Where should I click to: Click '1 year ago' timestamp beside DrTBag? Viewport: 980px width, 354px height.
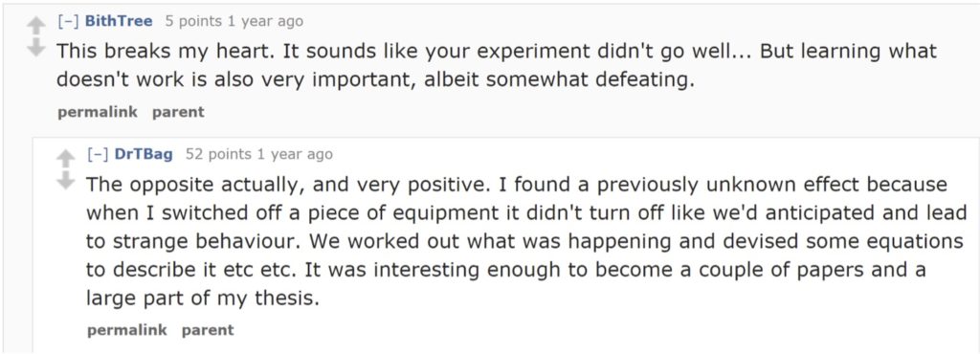pyautogui.click(x=295, y=154)
